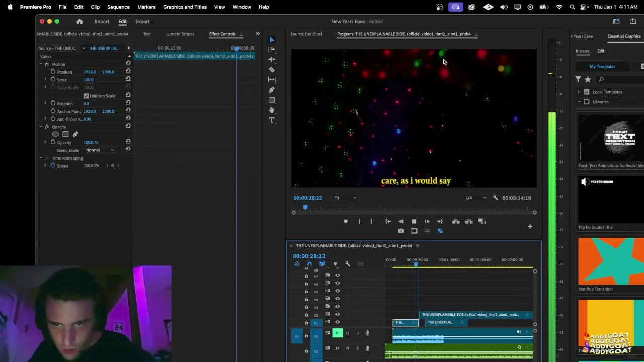Toggle Snap in Timeline

click(309, 264)
